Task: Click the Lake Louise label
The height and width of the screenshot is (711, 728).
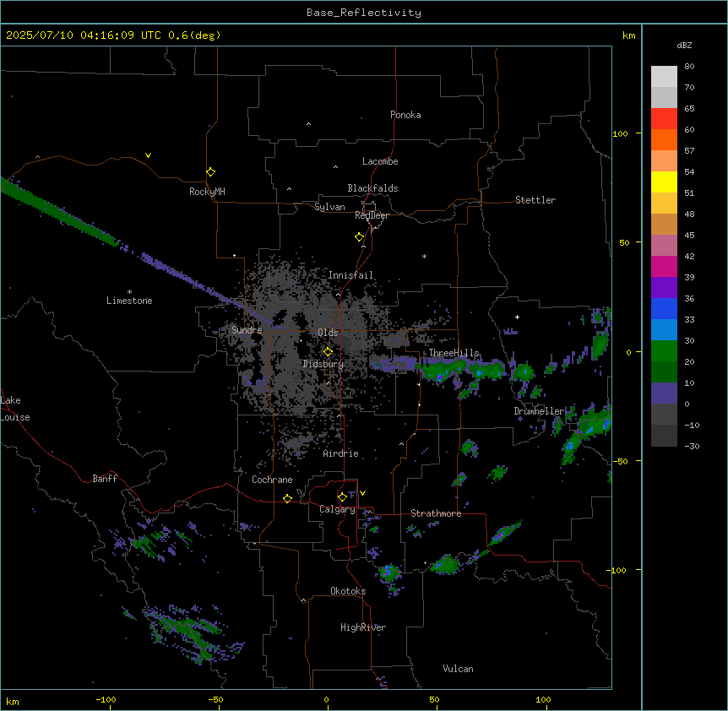Action: [15, 409]
